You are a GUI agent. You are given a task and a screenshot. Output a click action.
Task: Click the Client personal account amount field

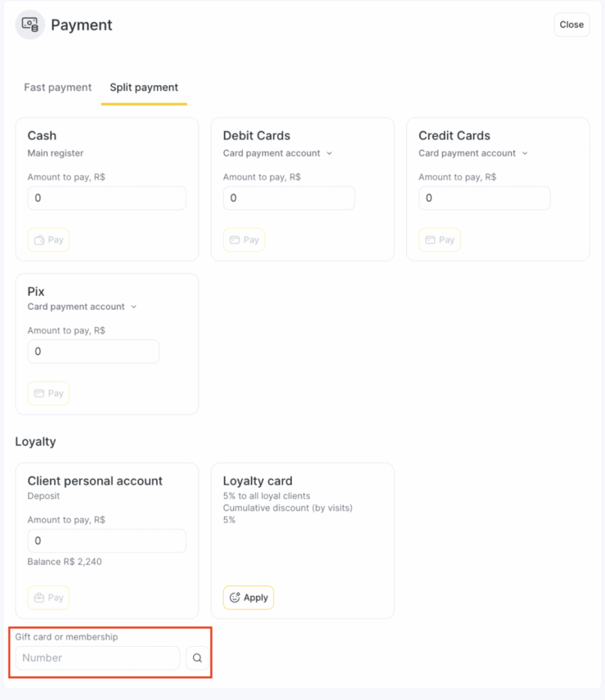[x=107, y=541]
